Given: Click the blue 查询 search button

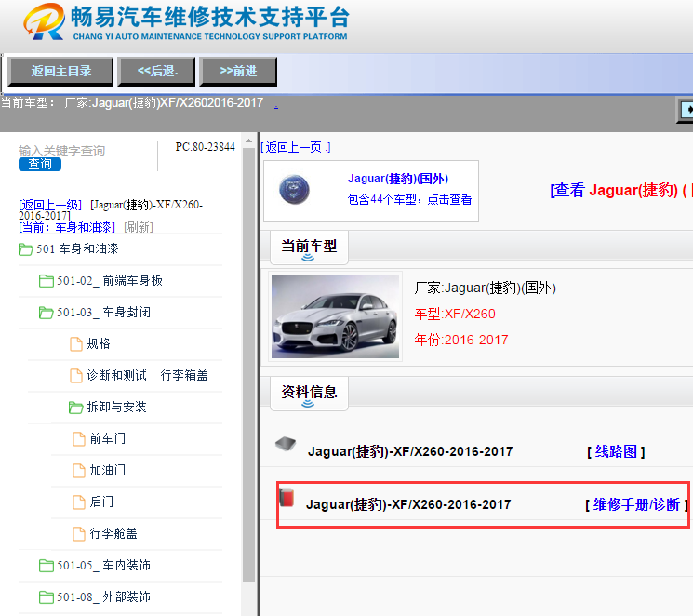Looking at the screenshot, I should pos(40,164).
